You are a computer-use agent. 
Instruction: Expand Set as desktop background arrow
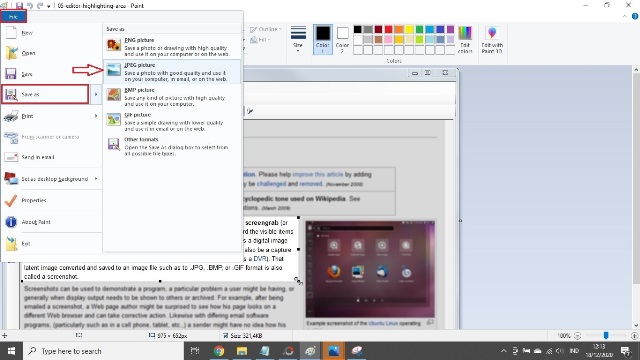tap(96, 178)
